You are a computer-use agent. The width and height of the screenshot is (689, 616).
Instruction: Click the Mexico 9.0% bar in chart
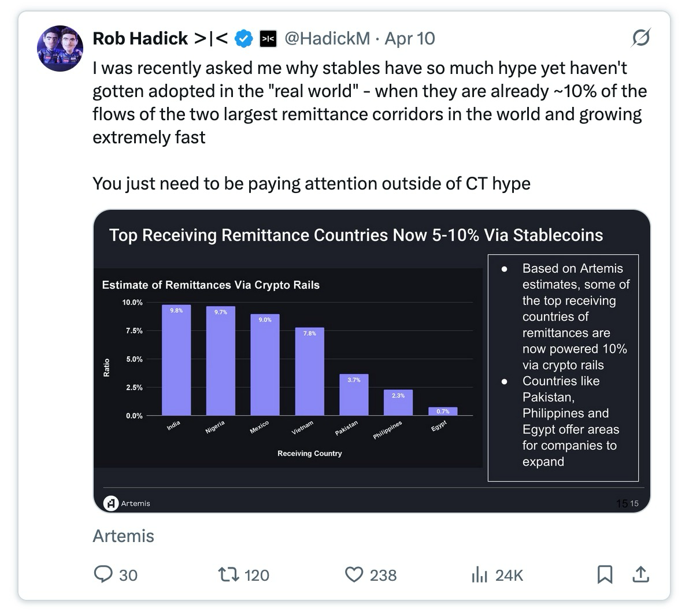[x=265, y=365]
